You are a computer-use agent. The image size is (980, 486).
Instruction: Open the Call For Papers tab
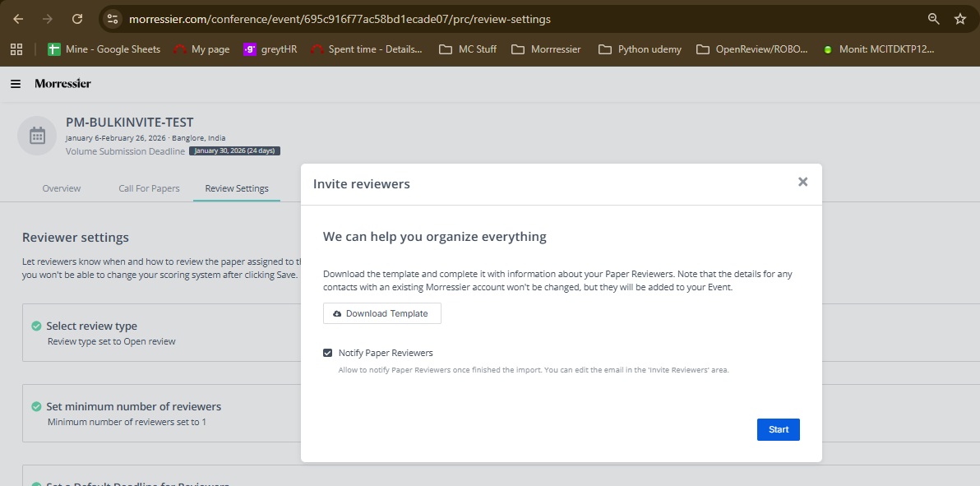pyautogui.click(x=149, y=188)
